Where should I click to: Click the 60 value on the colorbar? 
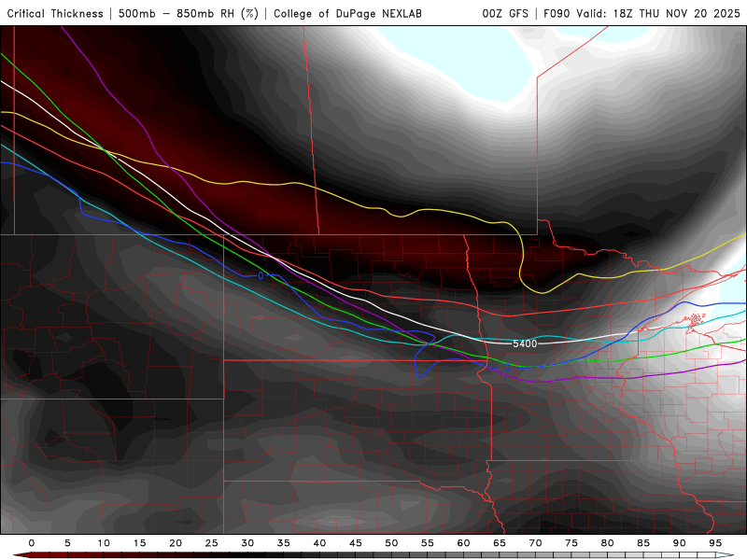463,543
